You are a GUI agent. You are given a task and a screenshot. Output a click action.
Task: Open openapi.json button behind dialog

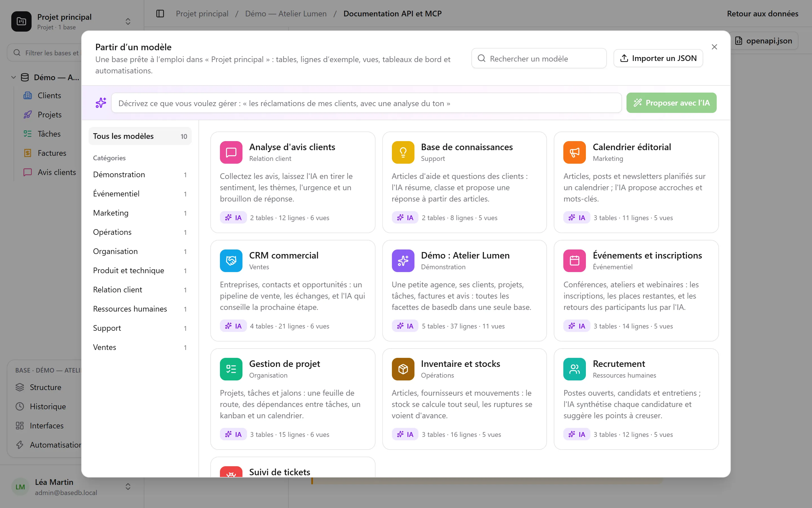point(764,41)
